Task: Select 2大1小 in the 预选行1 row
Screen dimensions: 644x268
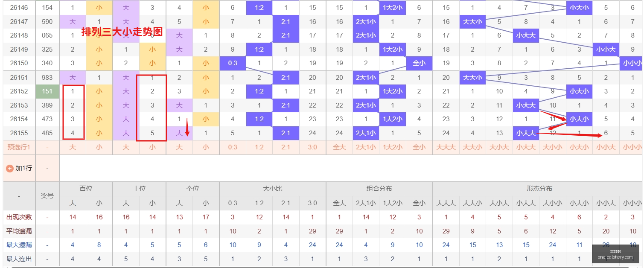Action: [366, 147]
